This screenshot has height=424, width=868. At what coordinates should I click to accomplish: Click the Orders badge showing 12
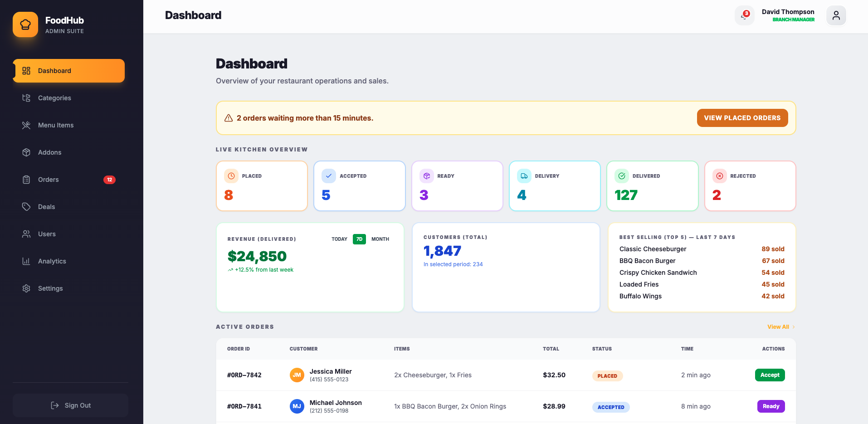[x=109, y=180]
